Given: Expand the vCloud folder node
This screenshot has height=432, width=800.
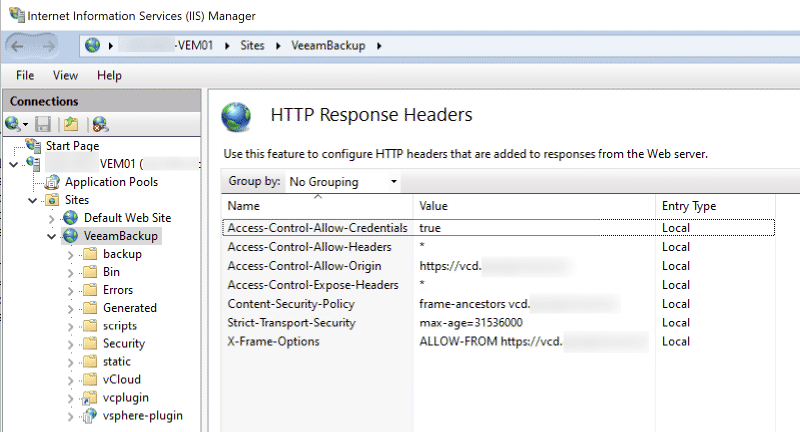Looking at the screenshot, I should [x=70, y=380].
